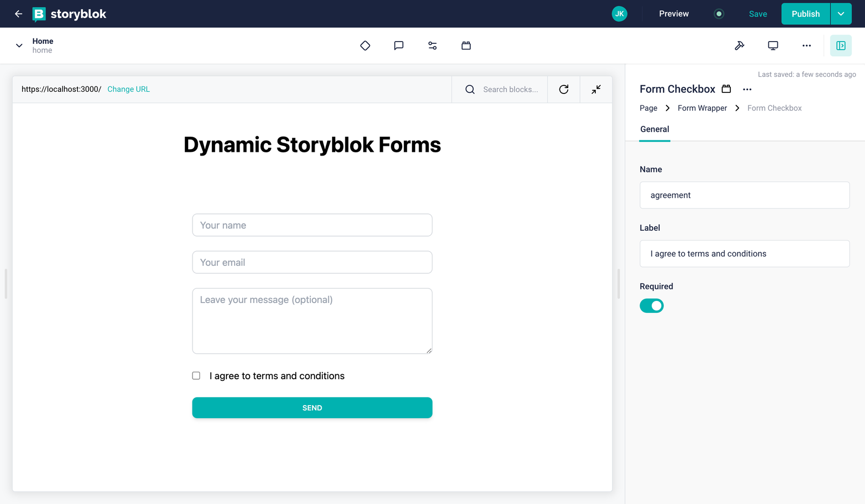Expand the Home story chevron
This screenshot has width=865, height=504.
pos(19,46)
